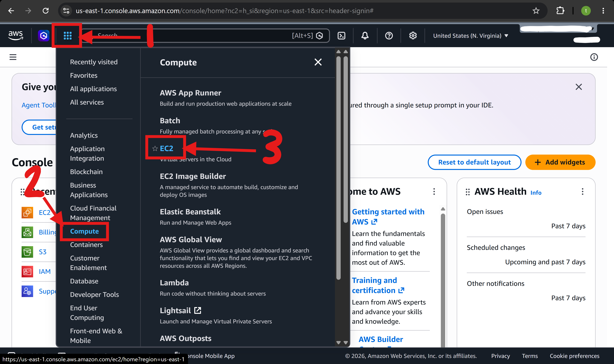The height and width of the screenshot is (364, 614).
Task: Grab the AWS Health widget drag handle
Action: pyautogui.click(x=468, y=192)
